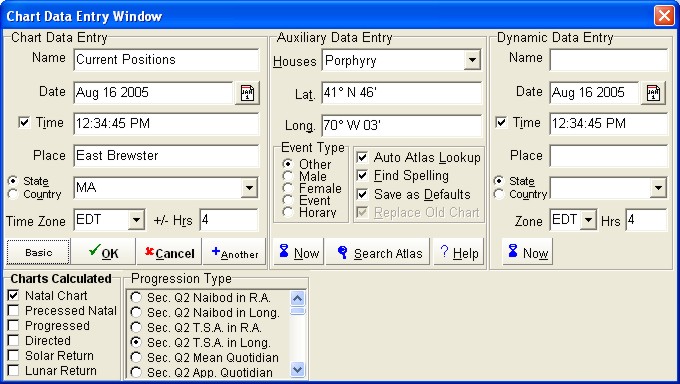Enable Lunar Return chart
The width and height of the screenshot is (680, 384).
13,371
